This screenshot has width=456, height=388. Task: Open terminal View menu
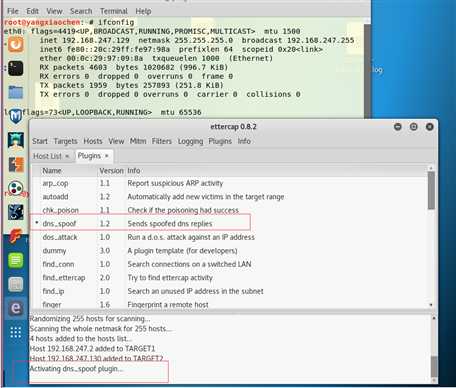point(54,11)
